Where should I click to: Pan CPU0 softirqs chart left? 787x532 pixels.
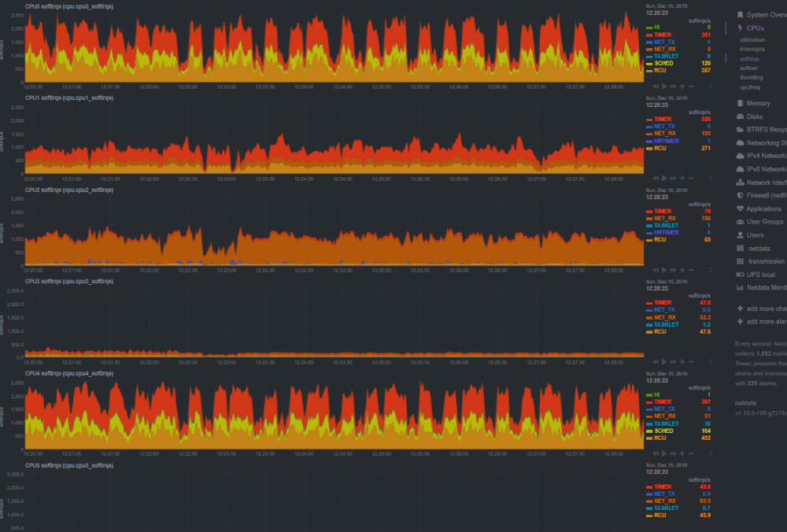656,87
